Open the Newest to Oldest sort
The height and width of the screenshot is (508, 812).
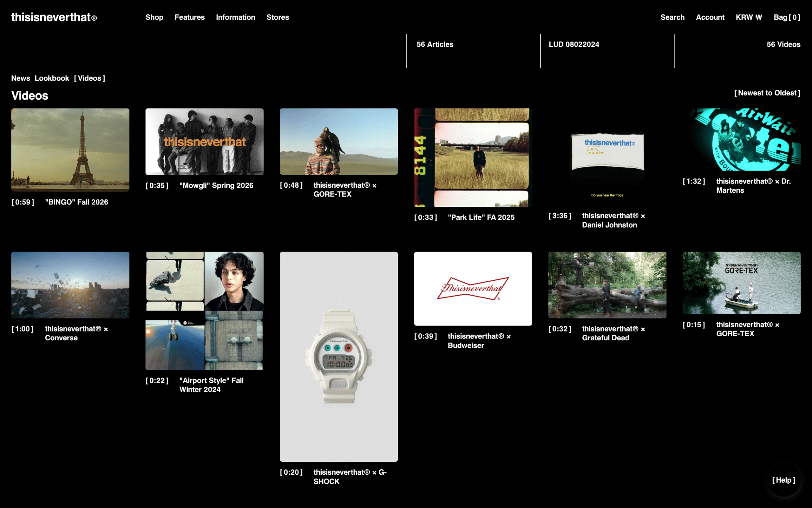point(767,93)
